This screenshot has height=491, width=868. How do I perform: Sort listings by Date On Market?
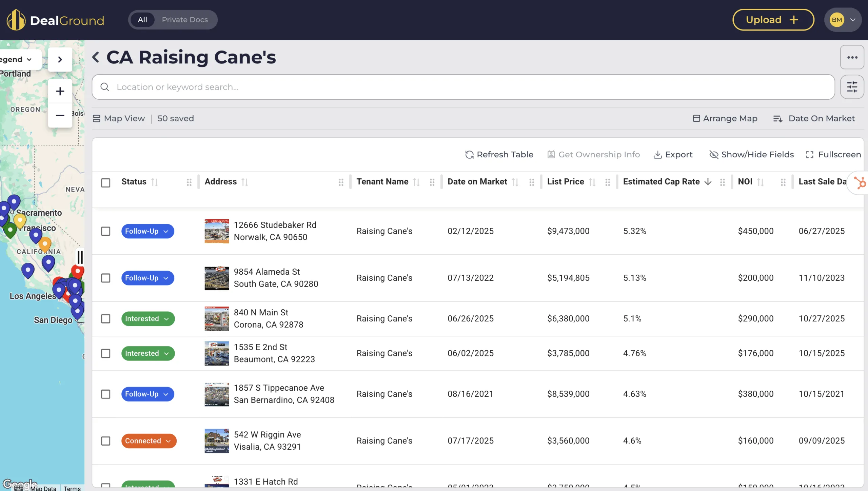pyautogui.click(x=814, y=118)
